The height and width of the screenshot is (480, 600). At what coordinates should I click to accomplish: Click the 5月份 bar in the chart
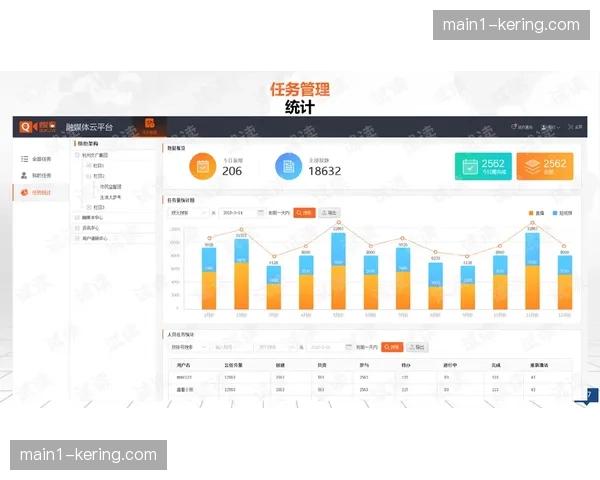[x=338, y=271]
